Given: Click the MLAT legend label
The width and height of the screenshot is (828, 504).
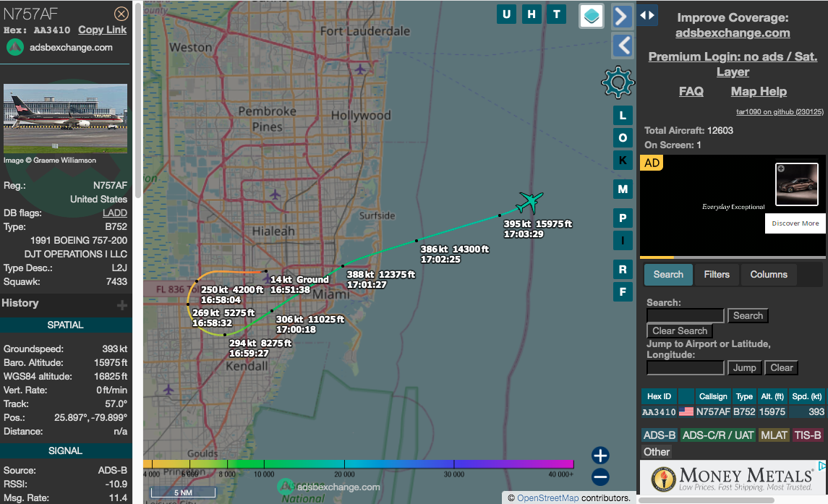Looking at the screenshot, I should pyautogui.click(x=774, y=435).
